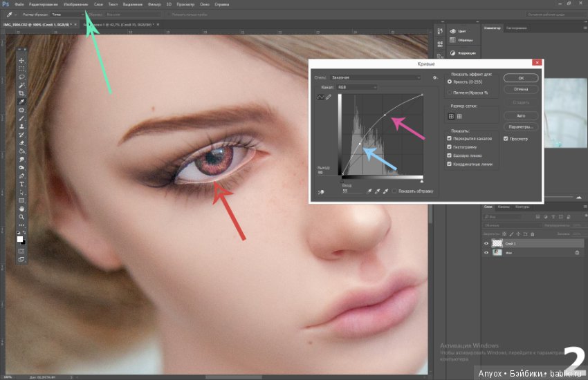Open the layer blend mode dropdown
588x380 pixels.
point(512,225)
